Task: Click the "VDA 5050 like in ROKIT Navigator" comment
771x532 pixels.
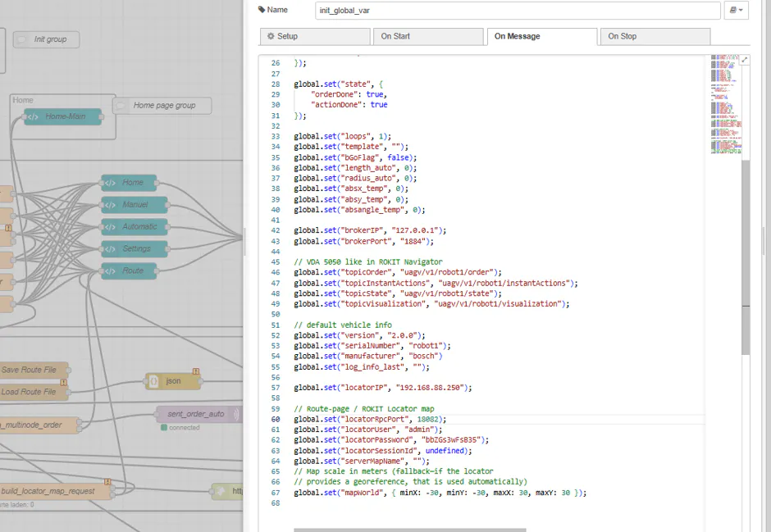Action: [368, 261]
